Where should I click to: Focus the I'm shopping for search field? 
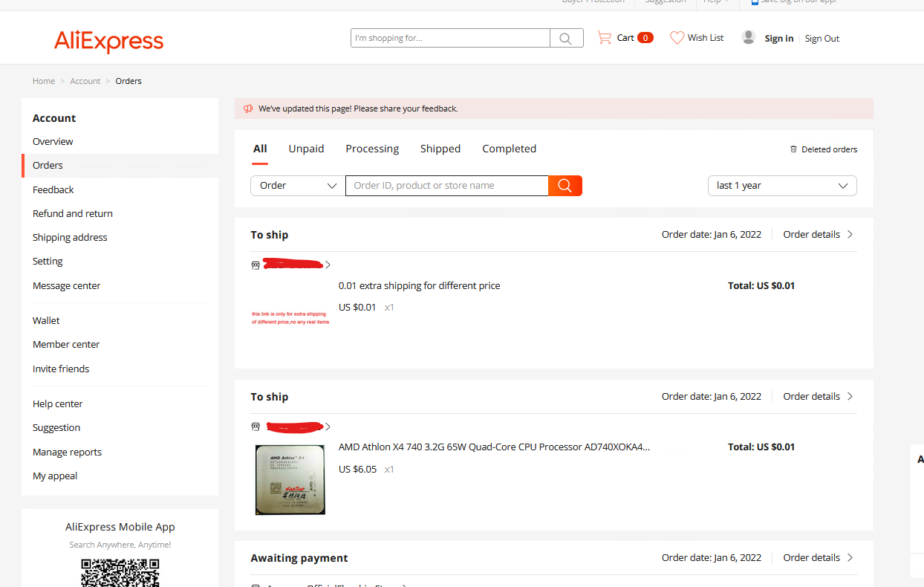click(x=450, y=38)
